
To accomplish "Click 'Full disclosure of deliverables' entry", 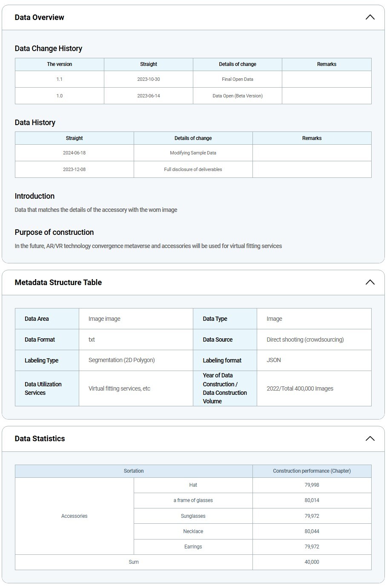I will tap(193, 169).
